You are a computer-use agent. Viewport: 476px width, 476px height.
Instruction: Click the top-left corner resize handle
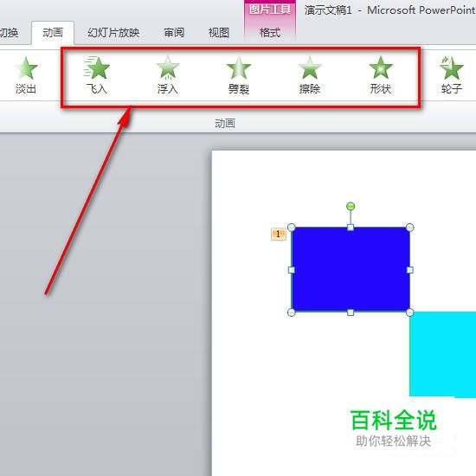(x=292, y=227)
